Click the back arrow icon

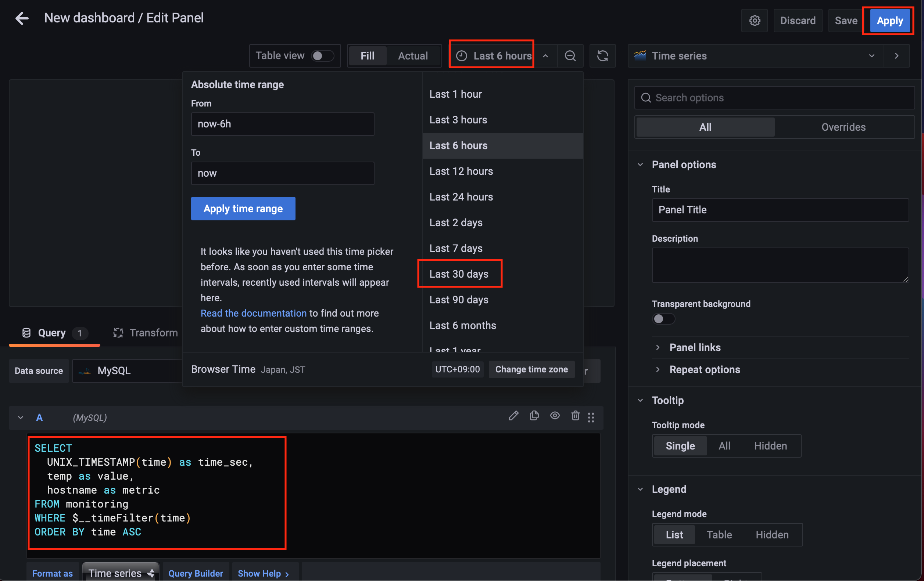22,18
